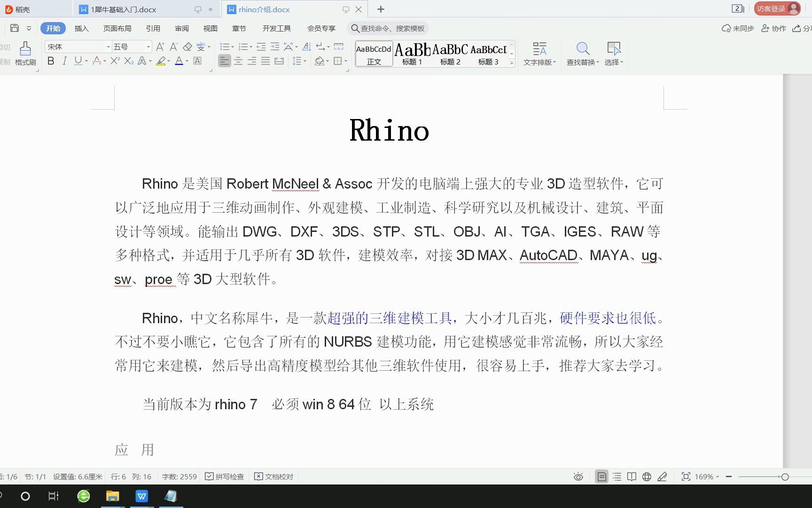The image size is (812, 508).
Task: Open the 文字排版 dropdown
Action: coord(539,54)
